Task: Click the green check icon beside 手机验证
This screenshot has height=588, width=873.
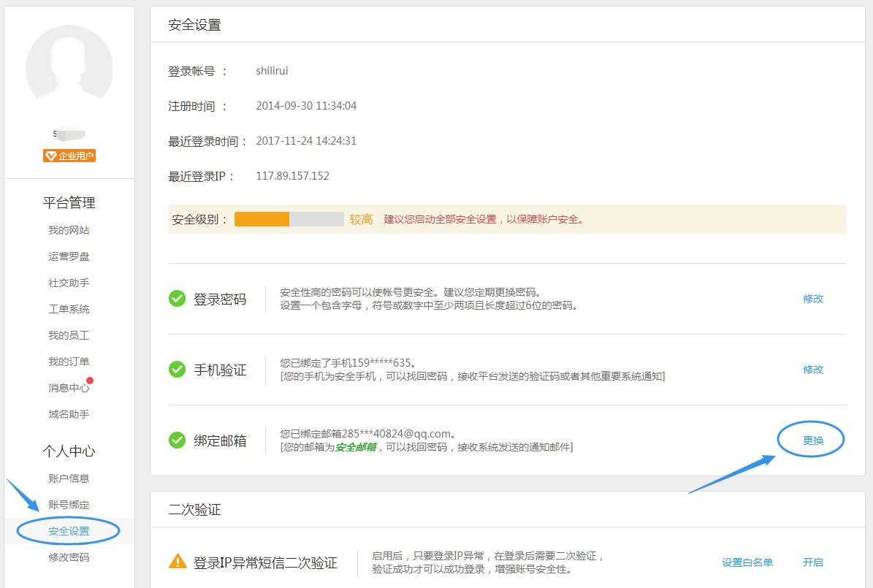Action: coord(177,369)
